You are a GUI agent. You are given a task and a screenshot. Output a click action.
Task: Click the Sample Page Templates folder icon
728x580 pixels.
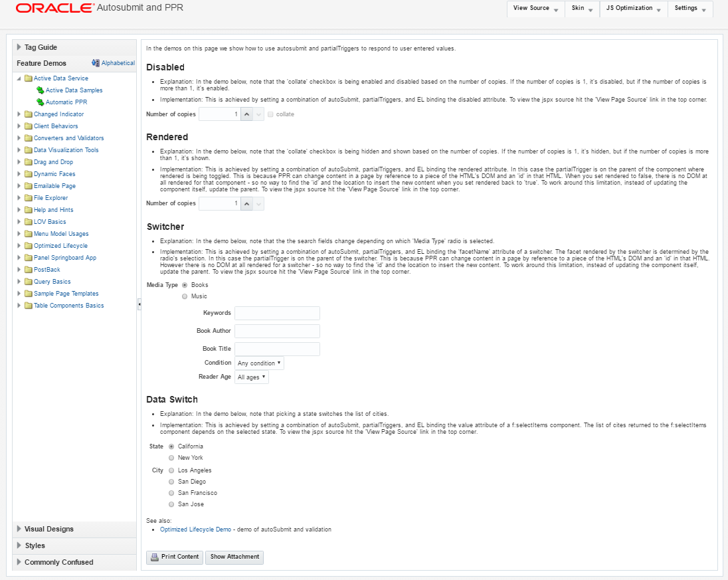29,294
